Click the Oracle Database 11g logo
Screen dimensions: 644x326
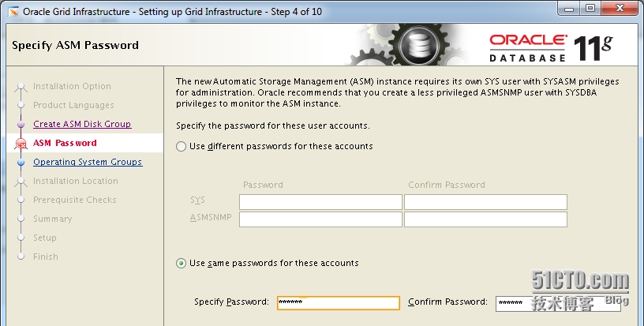coord(551,48)
